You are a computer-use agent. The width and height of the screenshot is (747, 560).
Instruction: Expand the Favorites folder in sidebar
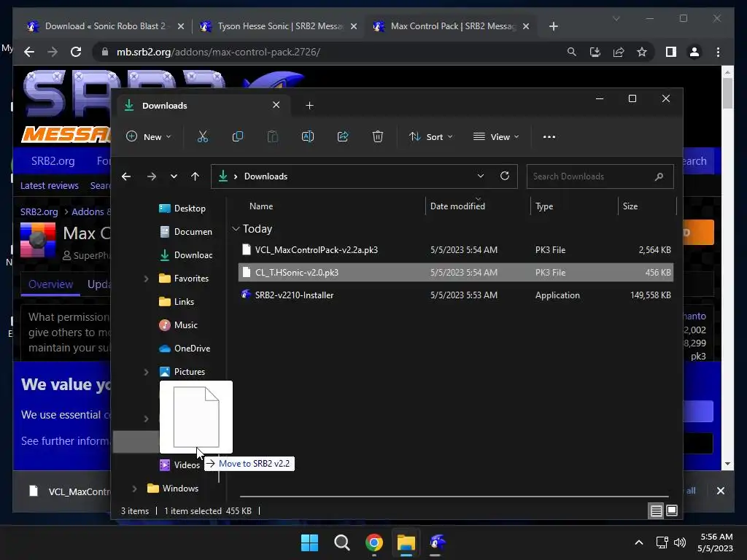click(146, 279)
